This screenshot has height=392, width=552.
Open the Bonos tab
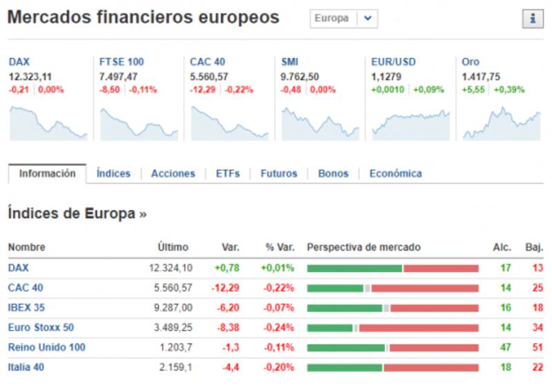click(333, 174)
